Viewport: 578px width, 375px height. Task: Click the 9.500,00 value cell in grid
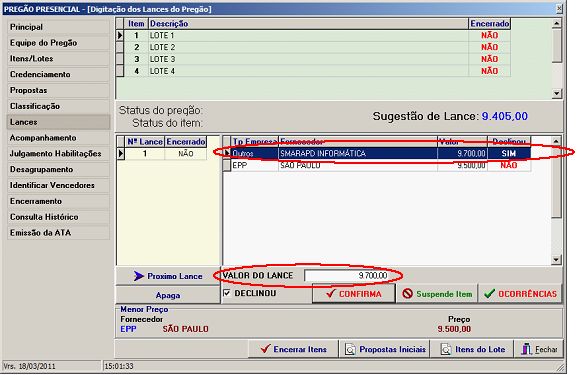tap(462, 166)
